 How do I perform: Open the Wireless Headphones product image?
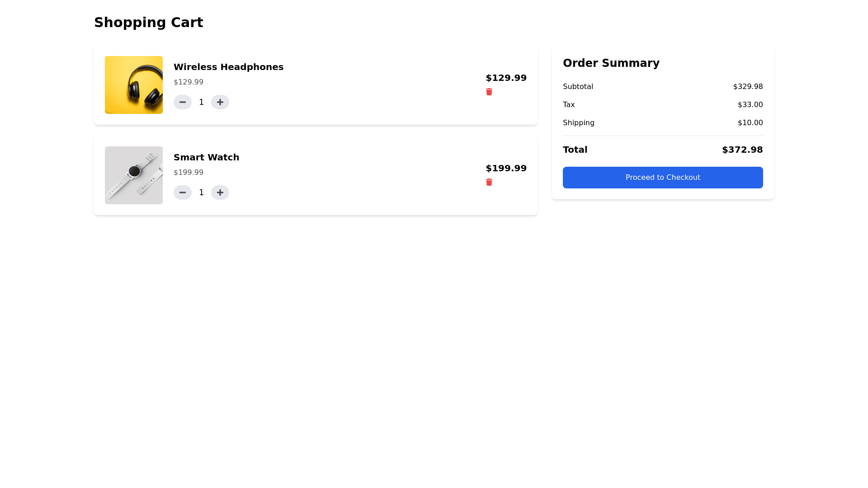click(x=134, y=85)
